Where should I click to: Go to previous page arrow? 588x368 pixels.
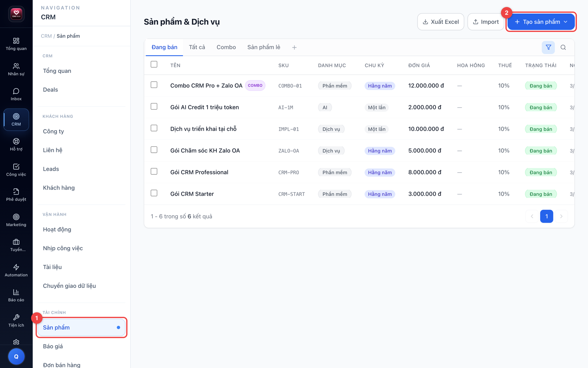(532, 216)
